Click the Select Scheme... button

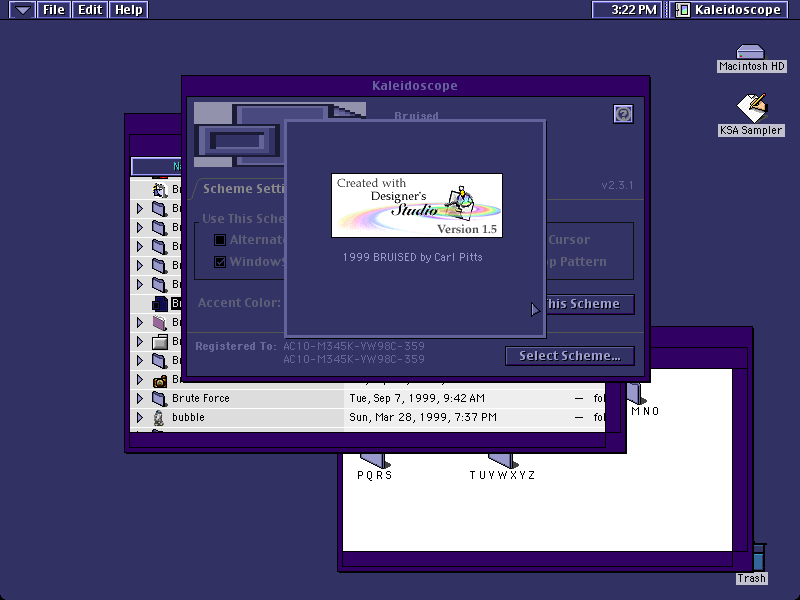[x=570, y=356]
